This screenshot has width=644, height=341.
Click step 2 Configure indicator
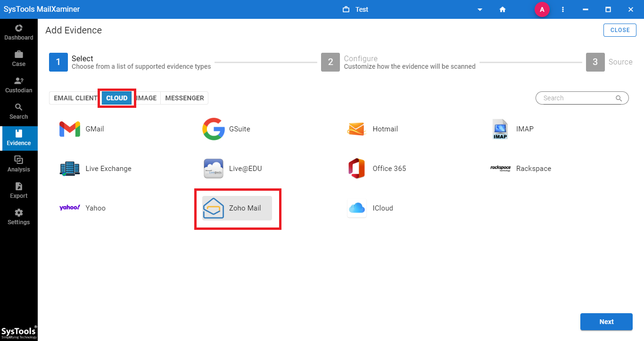click(x=330, y=62)
